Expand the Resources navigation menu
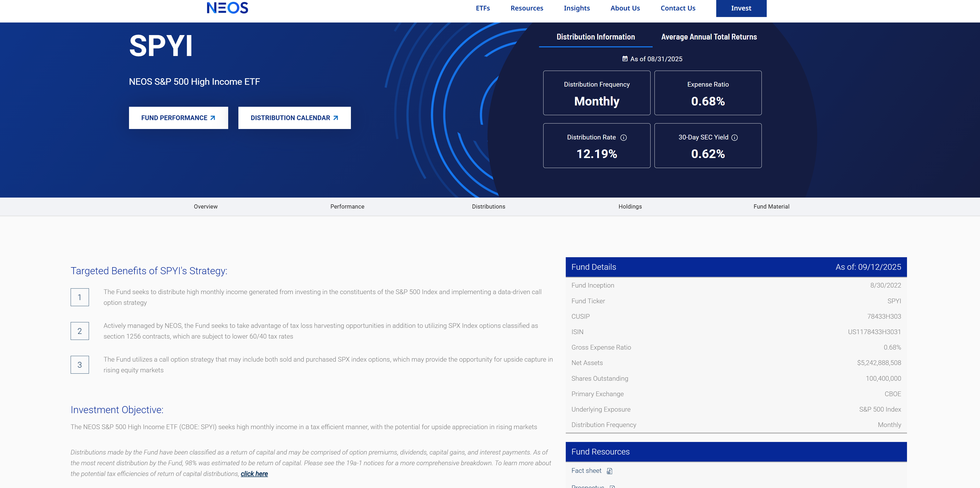The width and height of the screenshot is (980, 488). (527, 8)
